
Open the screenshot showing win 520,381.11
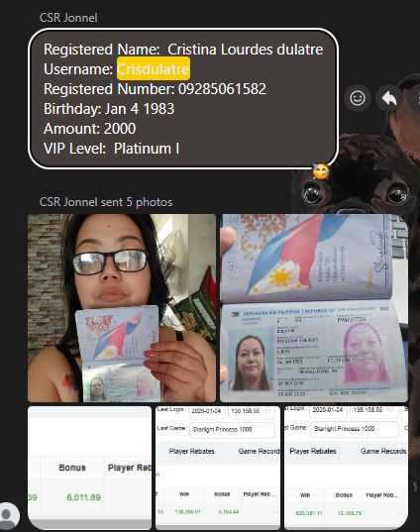click(346, 468)
